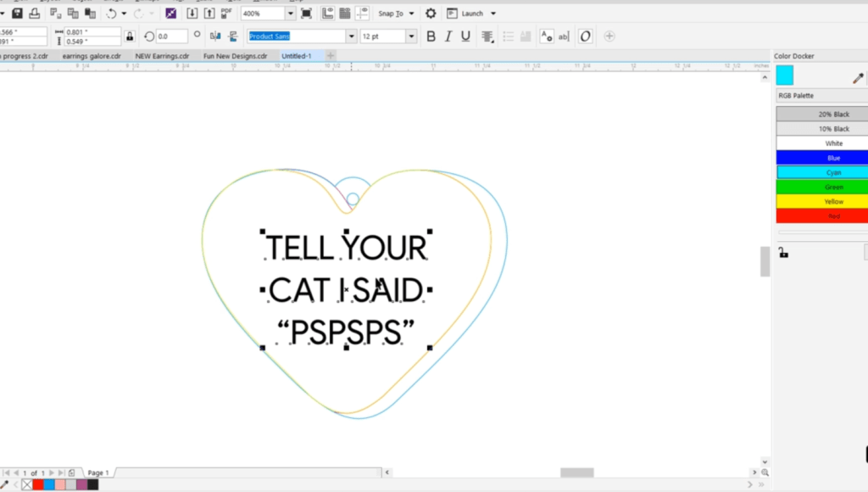Open the Text properties icon

point(547,36)
